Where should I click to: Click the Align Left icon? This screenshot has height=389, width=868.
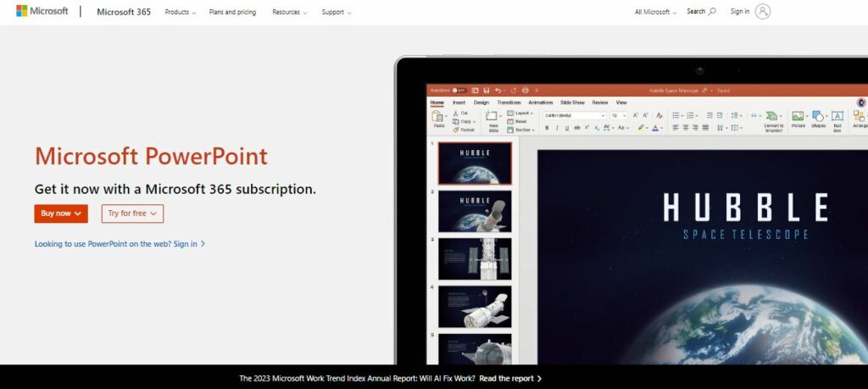676,128
